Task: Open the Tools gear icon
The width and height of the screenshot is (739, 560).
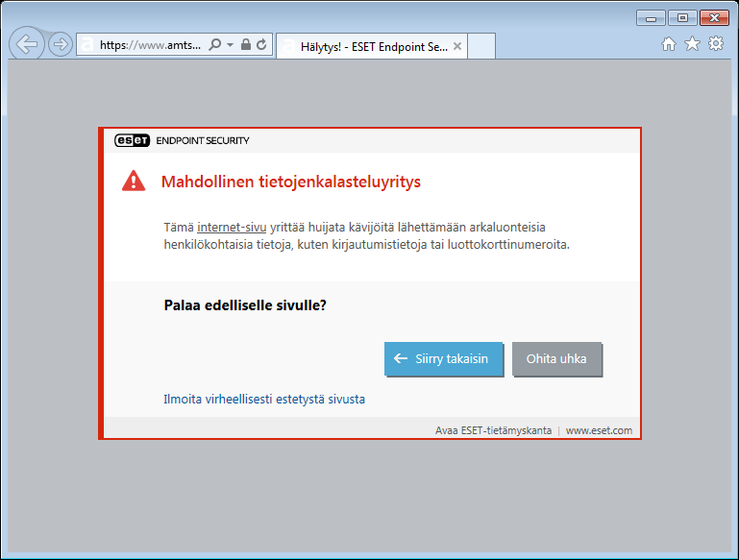Action: pyautogui.click(x=716, y=44)
